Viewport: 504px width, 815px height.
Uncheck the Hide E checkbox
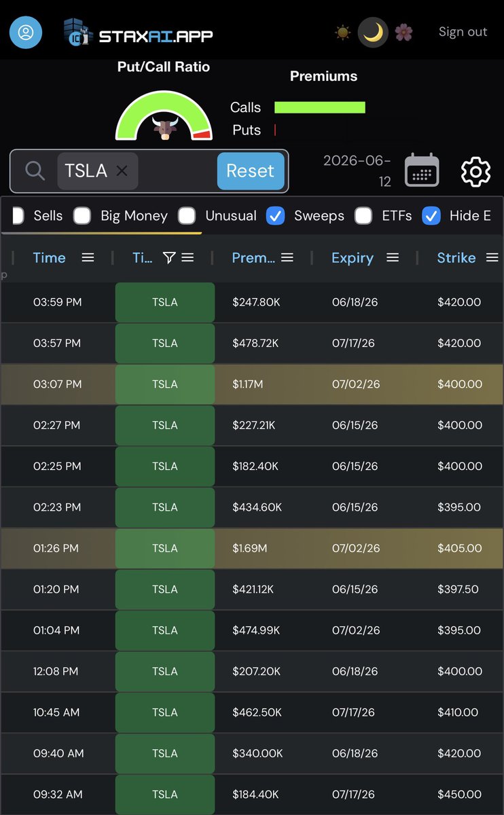click(x=431, y=216)
